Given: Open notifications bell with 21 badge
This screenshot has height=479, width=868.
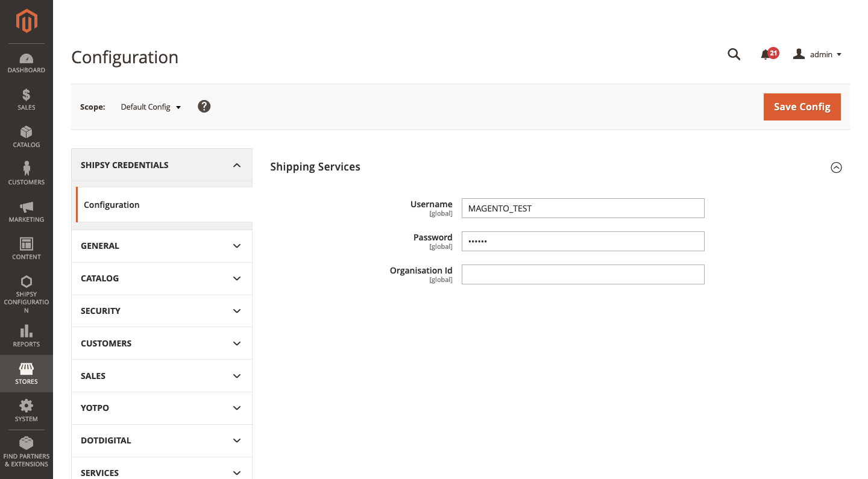Looking at the screenshot, I should tap(767, 54).
